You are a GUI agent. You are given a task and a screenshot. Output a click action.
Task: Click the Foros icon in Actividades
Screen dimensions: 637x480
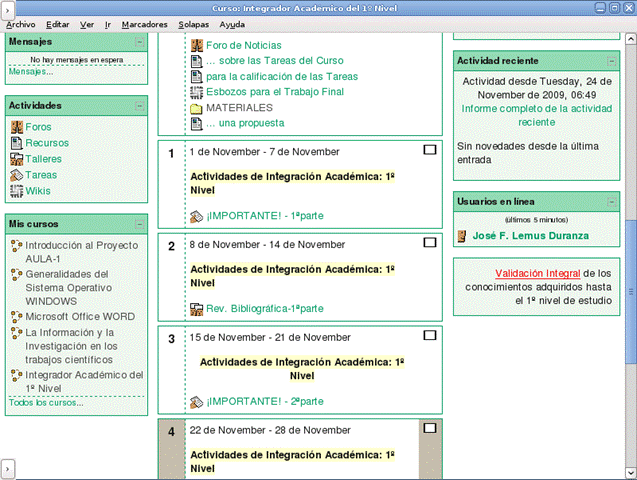pyautogui.click(x=17, y=127)
